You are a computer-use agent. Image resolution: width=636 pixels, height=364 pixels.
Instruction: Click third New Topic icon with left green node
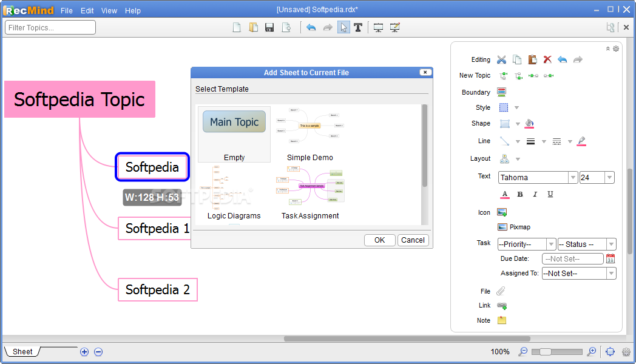tap(533, 76)
